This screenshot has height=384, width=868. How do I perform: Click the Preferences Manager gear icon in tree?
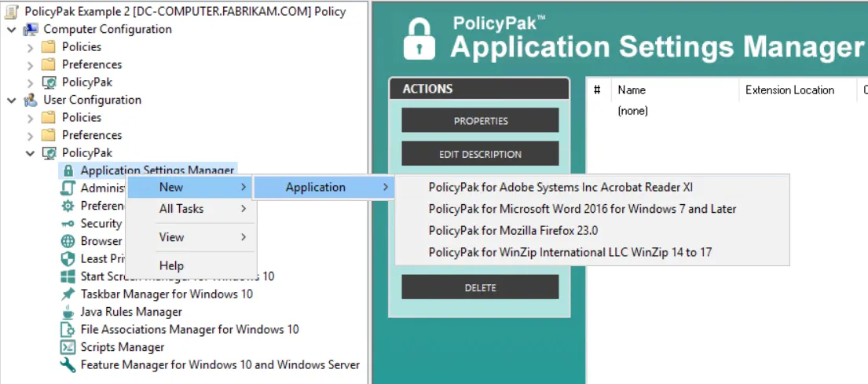pos(68,206)
